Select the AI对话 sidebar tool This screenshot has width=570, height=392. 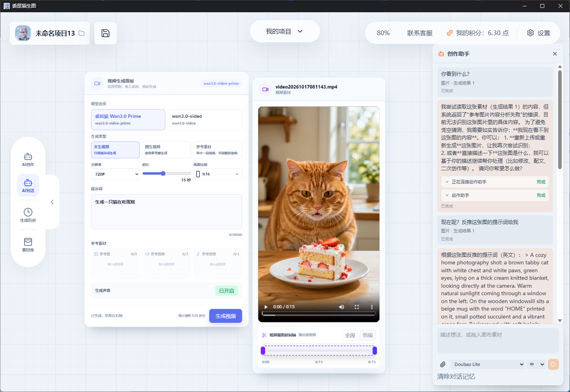[28, 185]
